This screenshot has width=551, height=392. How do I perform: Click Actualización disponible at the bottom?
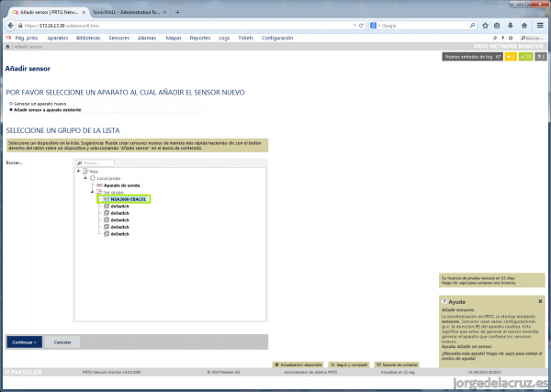click(298, 364)
